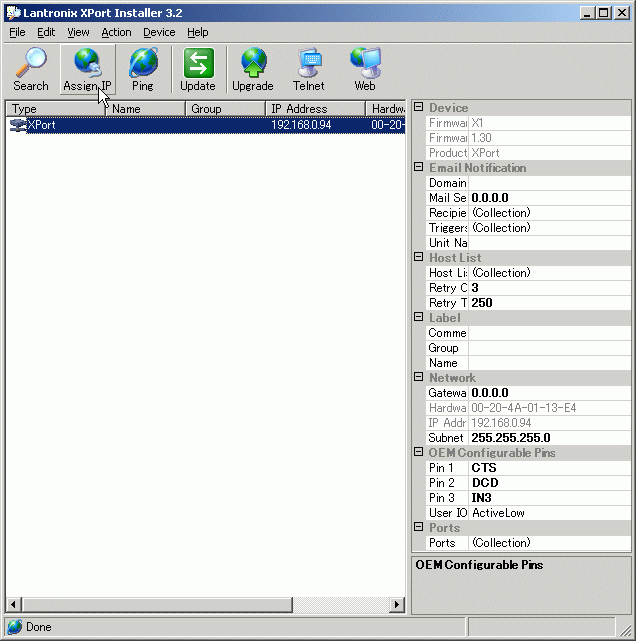Viewport: 636px width, 641px height.
Task: Select the Recipients (Collection) value
Action: tap(549, 213)
